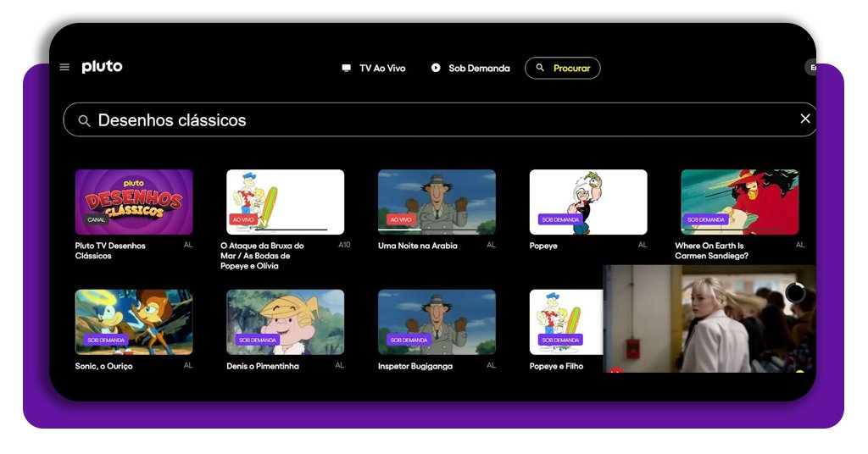Click the AO VIVO badge on Popeye episode

pos(245,219)
